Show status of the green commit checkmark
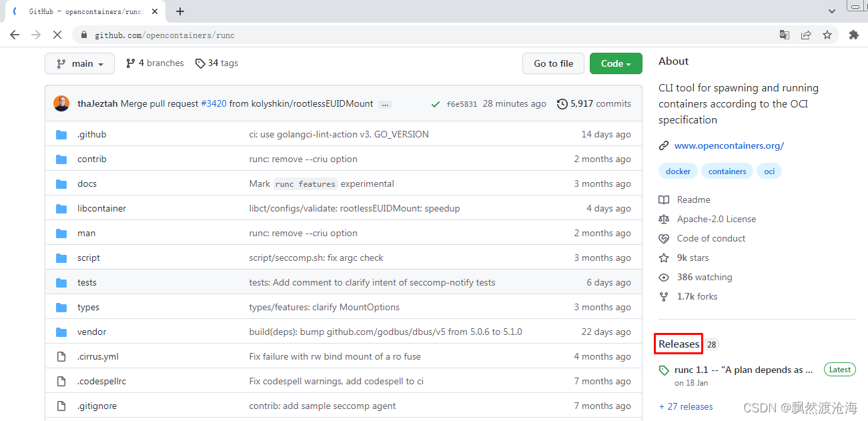The height and width of the screenshot is (421, 868). coord(436,104)
